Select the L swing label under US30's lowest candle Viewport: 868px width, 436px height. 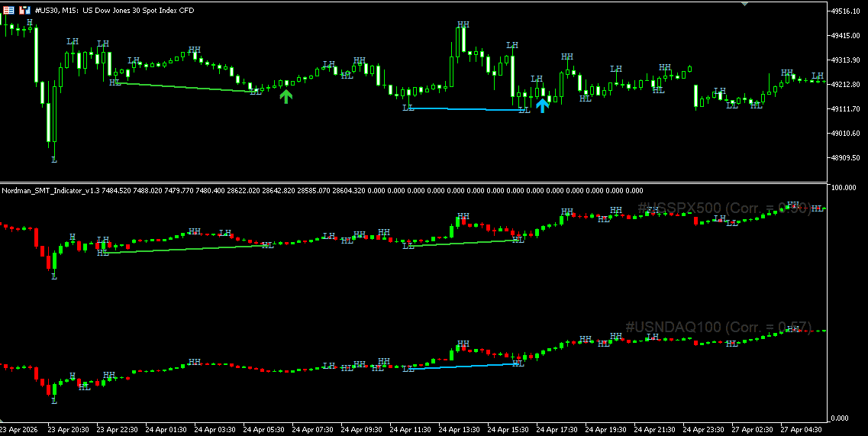click(54, 160)
